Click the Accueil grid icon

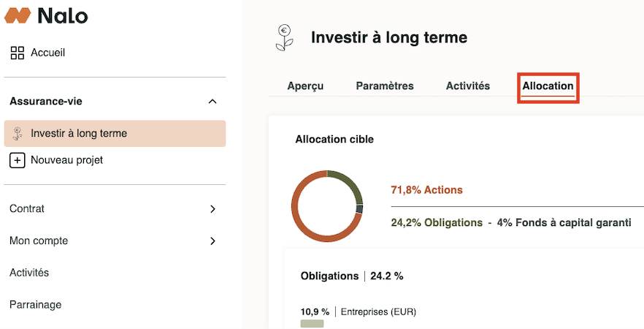pos(18,53)
